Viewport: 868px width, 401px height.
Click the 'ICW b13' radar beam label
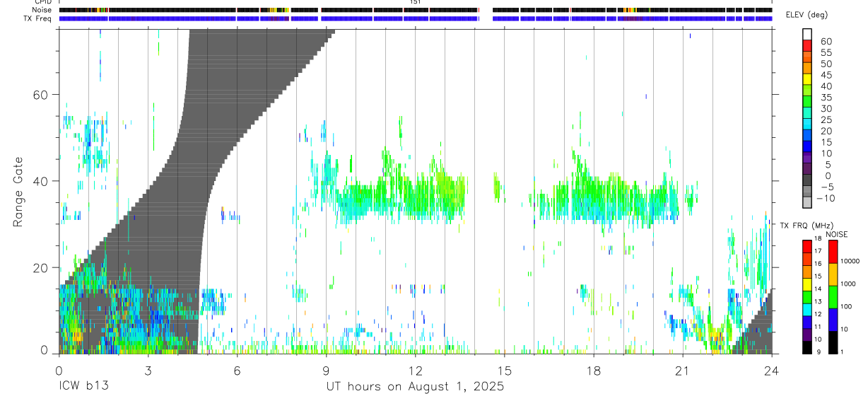pos(83,388)
